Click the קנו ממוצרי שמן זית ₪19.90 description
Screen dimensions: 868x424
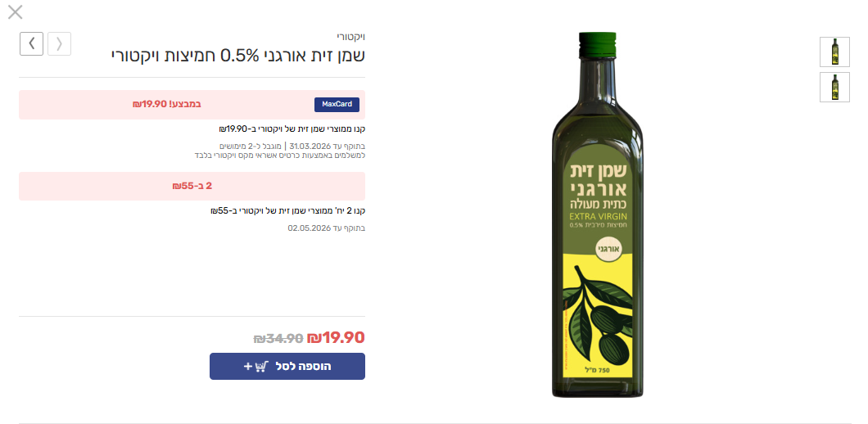[x=292, y=129]
